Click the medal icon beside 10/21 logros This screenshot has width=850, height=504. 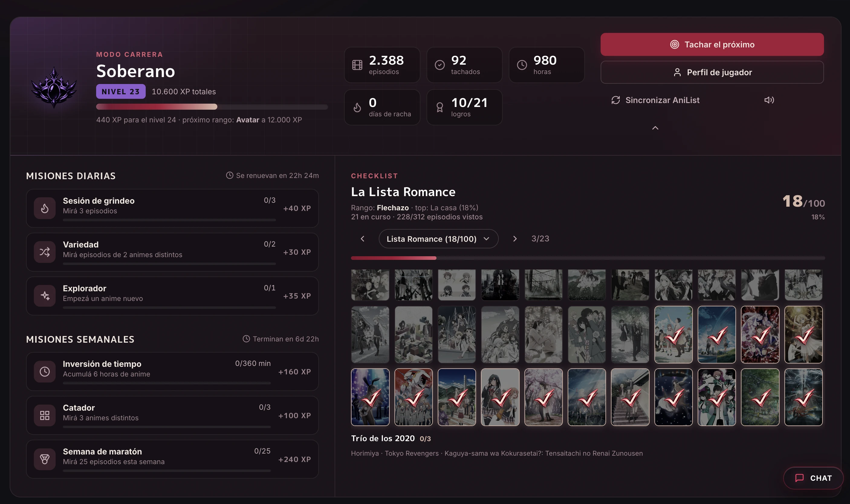pyautogui.click(x=440, y=107)
